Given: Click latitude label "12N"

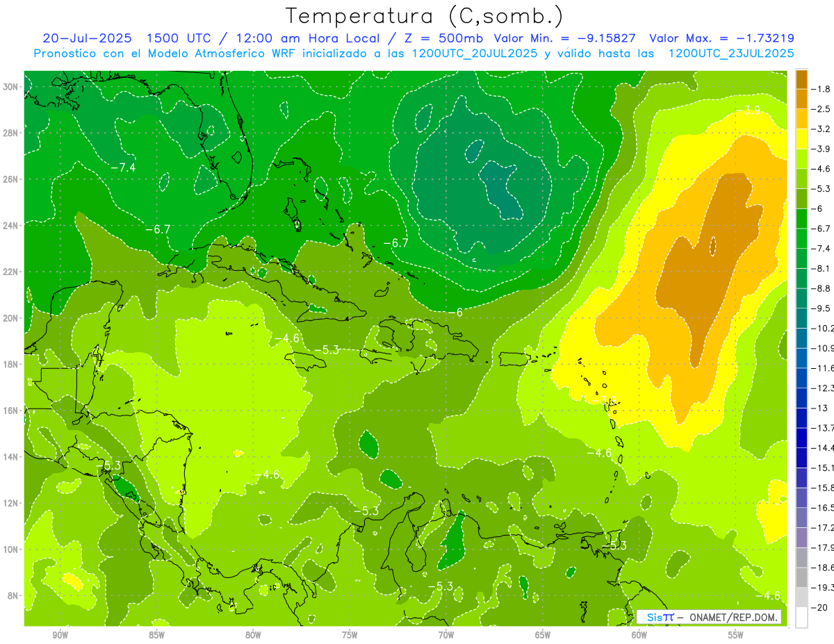Looking at the screenshot, I should [x=11, y=503].
